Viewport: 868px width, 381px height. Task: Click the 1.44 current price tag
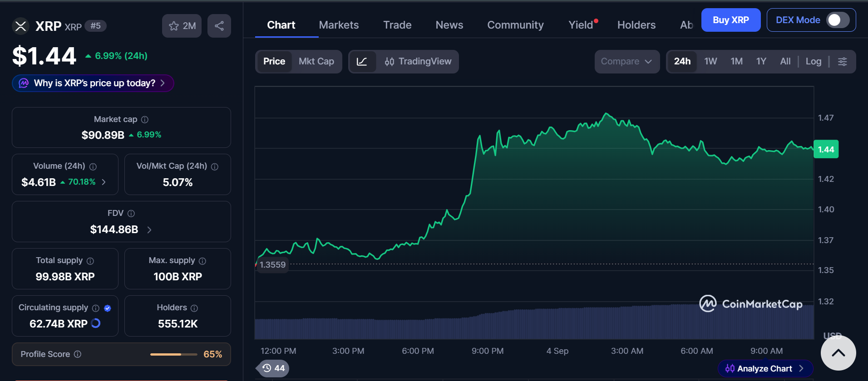point(826,149)
